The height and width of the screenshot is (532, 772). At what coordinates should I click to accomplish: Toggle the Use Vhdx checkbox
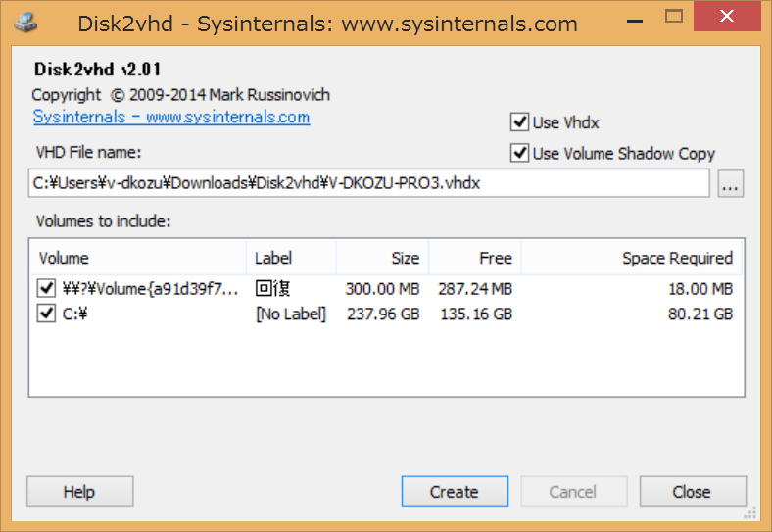click(x=519, y=122)
